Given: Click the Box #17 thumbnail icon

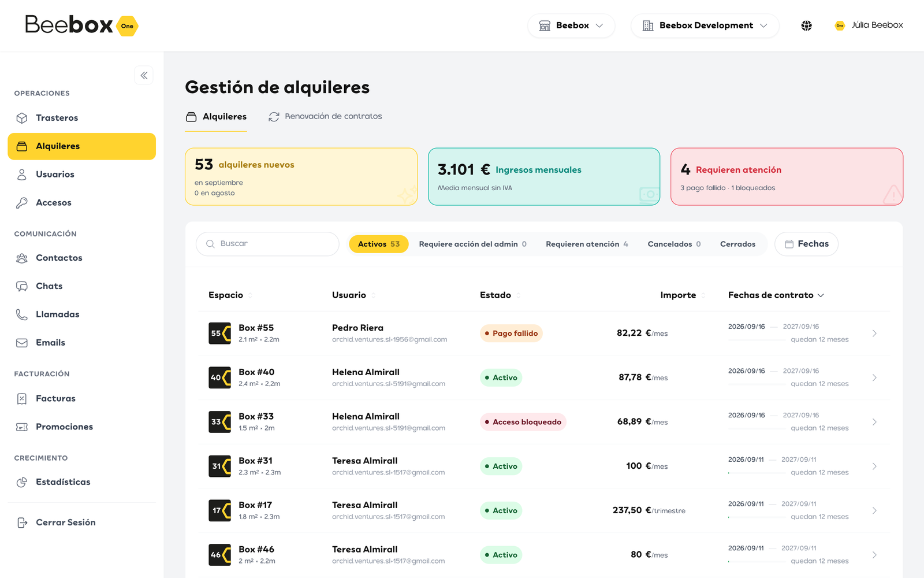Looking at the screenshot, I should click(219, 510).
